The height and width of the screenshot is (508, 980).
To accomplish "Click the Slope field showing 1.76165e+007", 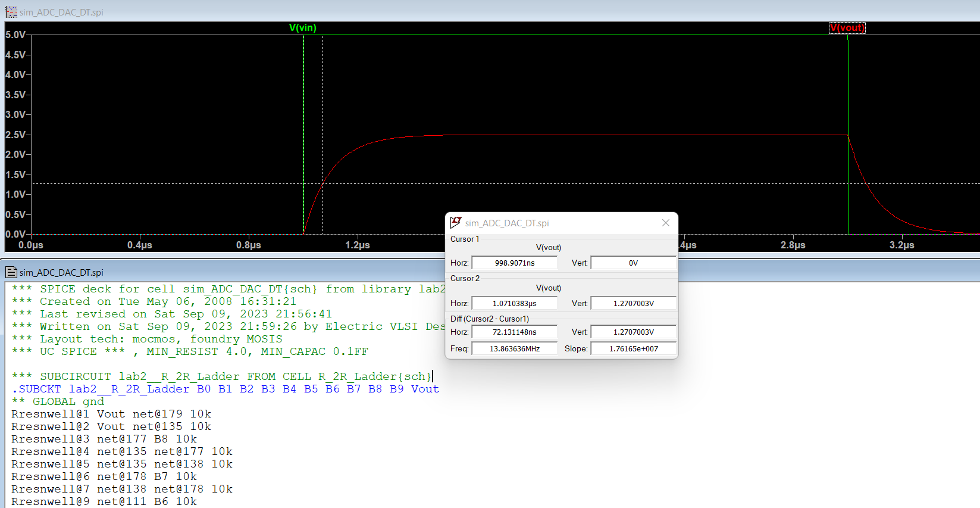I will [634, 348].
